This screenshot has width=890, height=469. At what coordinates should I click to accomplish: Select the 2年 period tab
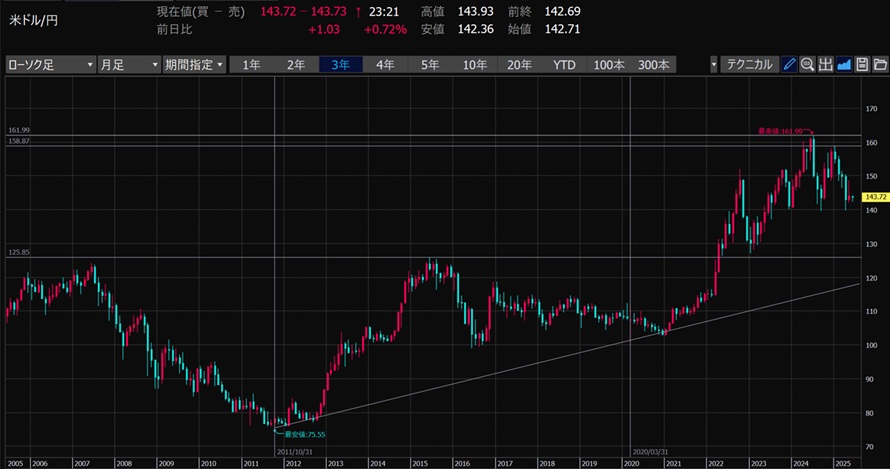[x=296, y=65]
